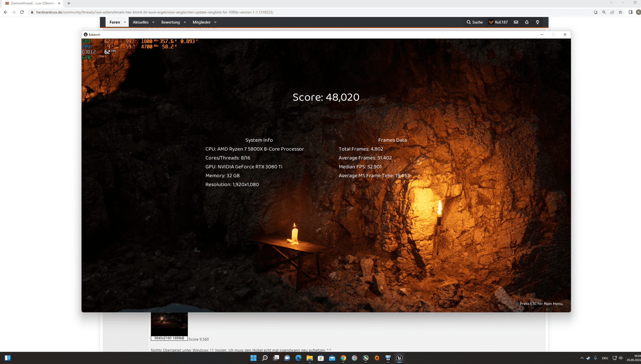Open the Mitglieder menu

[x=201, y=22]
